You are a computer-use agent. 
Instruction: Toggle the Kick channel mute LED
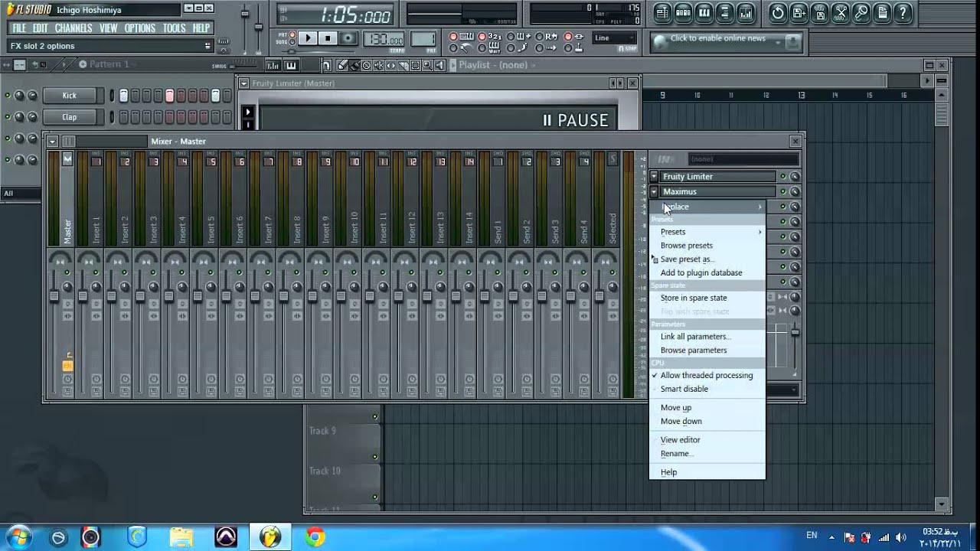(8, 96)
